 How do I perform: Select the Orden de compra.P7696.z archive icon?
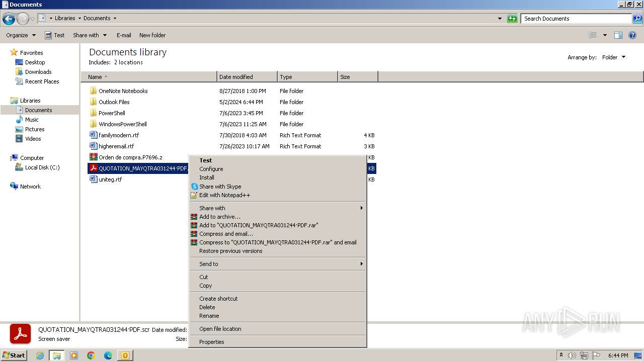click(x=93, y=157)
